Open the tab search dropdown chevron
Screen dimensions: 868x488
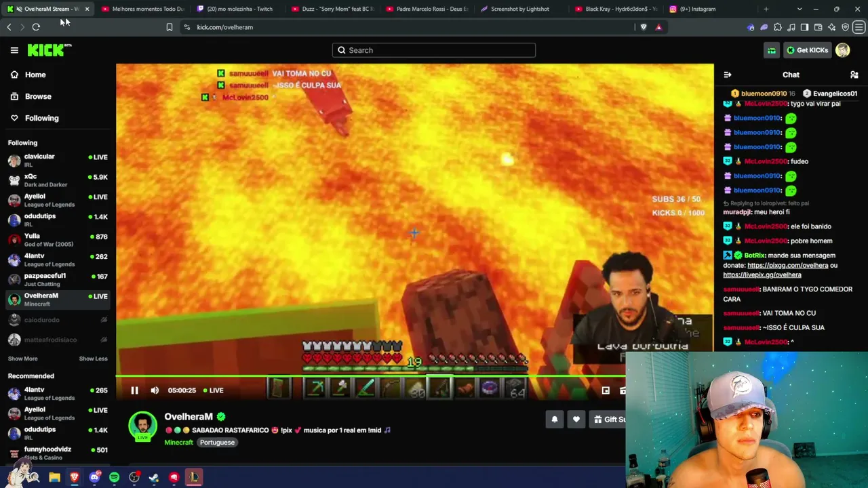(x=800, y=9)
